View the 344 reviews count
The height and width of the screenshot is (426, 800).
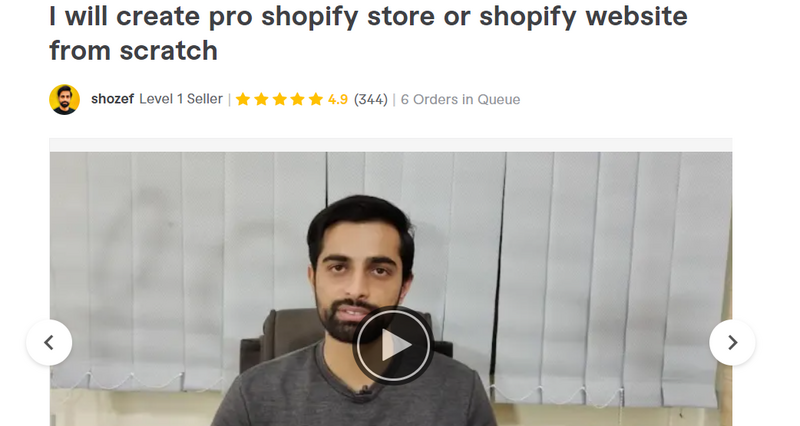[x=371, y=99]
